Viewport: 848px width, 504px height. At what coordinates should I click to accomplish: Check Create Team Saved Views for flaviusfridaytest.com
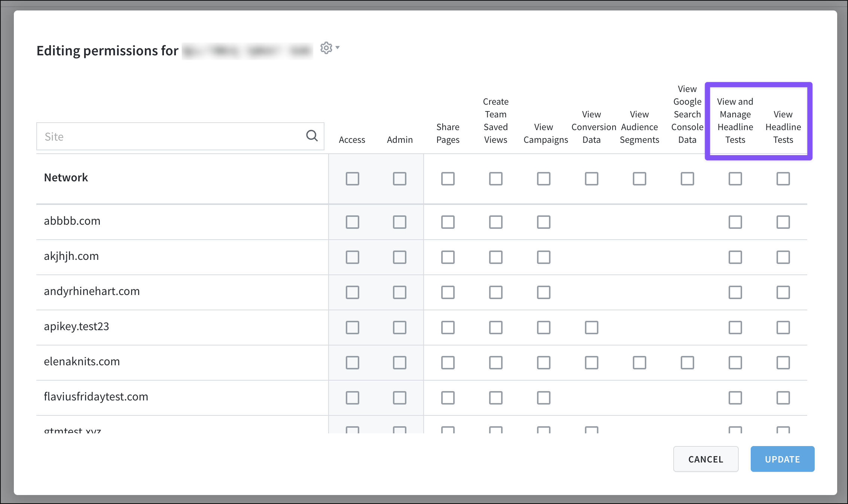point(496,398)
